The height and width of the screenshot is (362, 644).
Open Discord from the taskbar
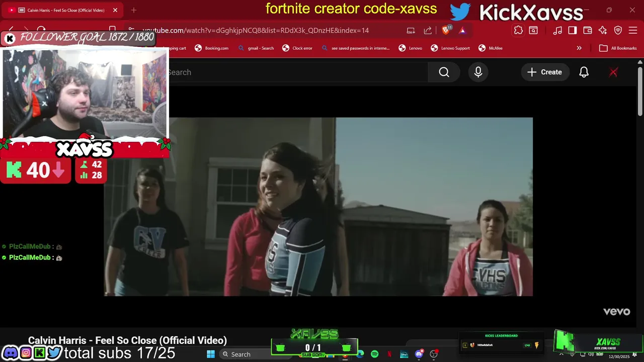(419, 354)
